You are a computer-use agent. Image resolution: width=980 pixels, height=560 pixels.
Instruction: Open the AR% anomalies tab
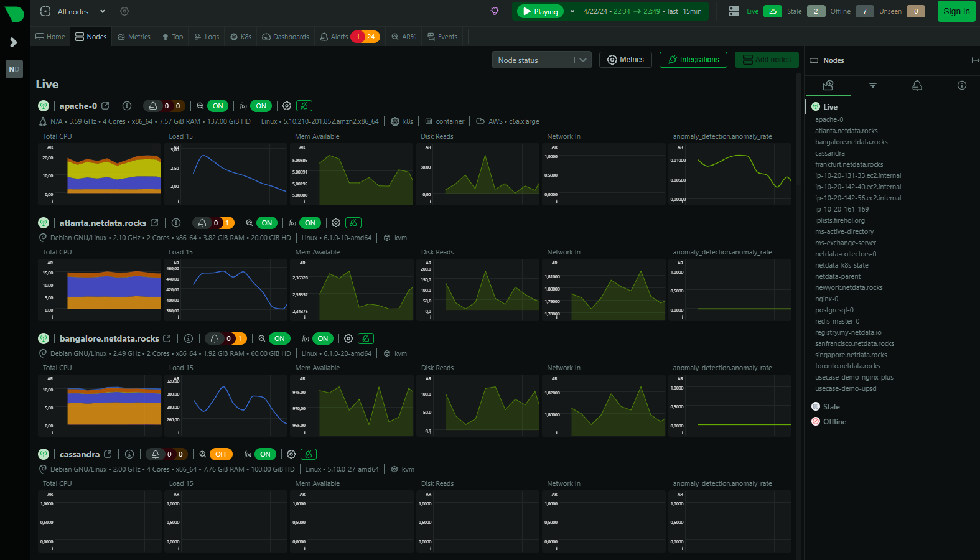[404, 37]
